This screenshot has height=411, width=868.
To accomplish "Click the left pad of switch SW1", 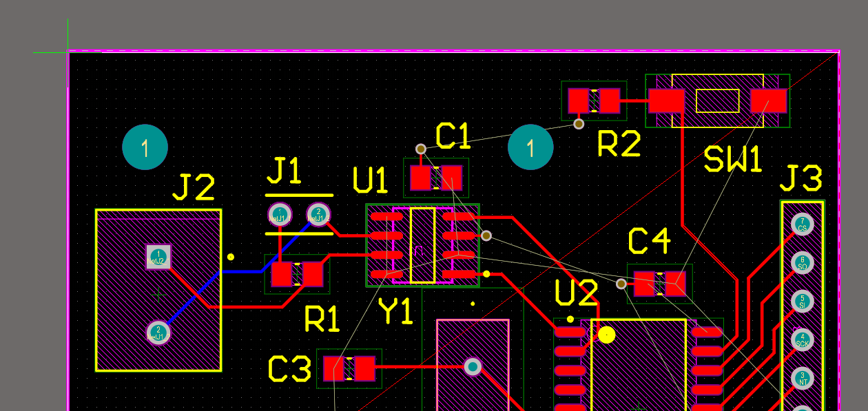I will (667, 101).
